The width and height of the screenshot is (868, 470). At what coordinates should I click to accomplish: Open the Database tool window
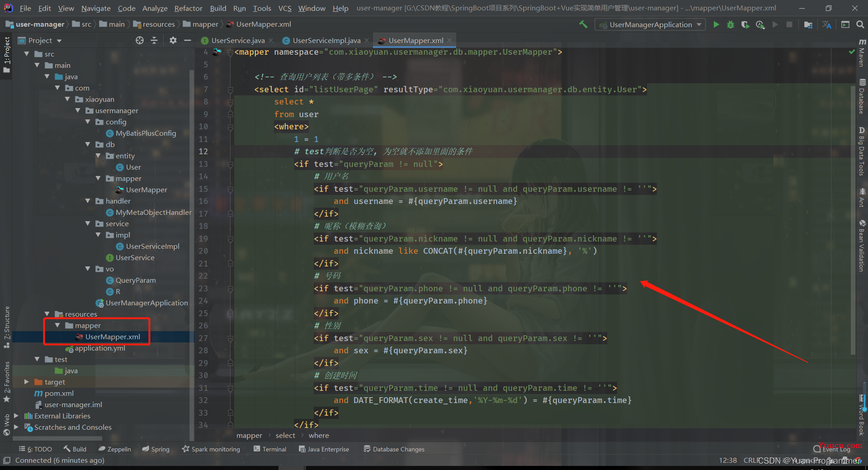862,96
